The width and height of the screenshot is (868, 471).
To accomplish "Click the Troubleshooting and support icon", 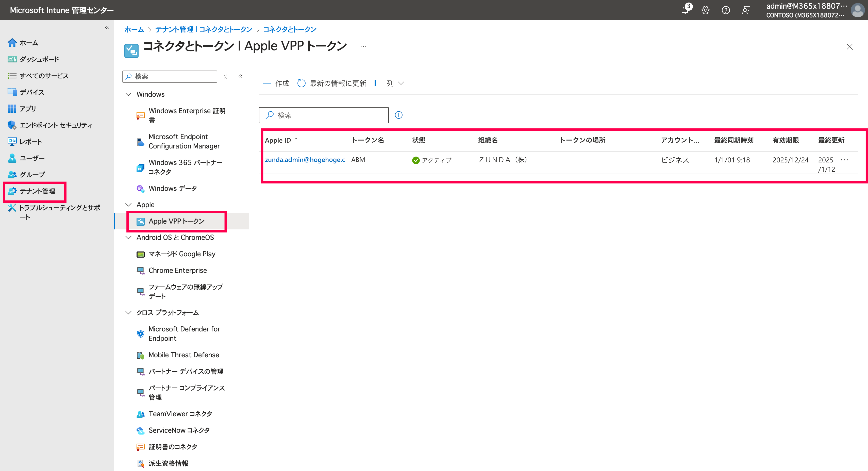I will tap(12, 208).
